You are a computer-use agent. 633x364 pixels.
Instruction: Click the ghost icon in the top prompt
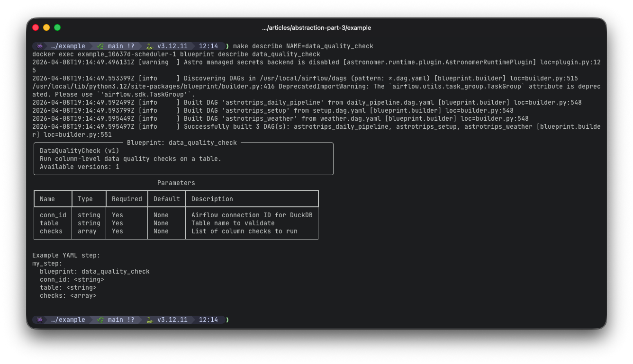[x=40, y=46]
